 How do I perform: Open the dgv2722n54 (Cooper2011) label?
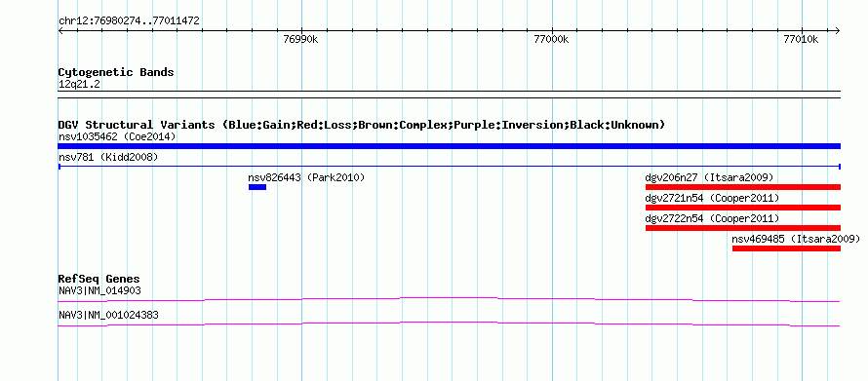712,218
